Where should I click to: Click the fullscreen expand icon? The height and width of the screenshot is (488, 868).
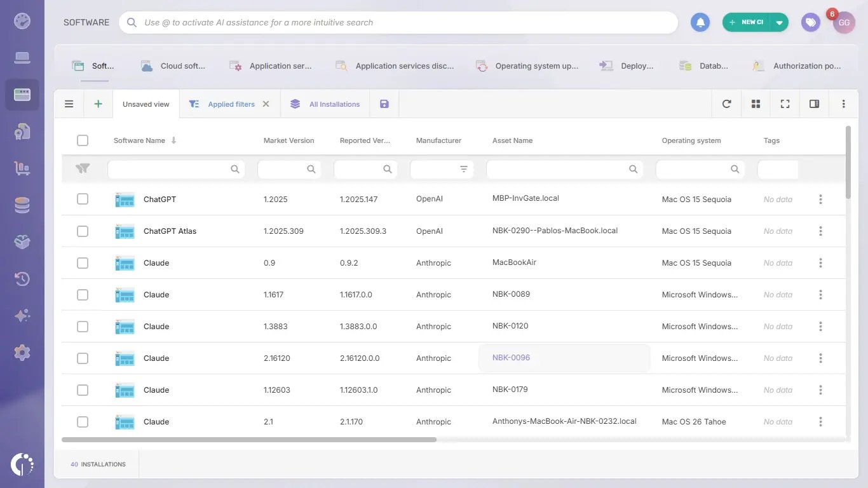tap(785, 104)
